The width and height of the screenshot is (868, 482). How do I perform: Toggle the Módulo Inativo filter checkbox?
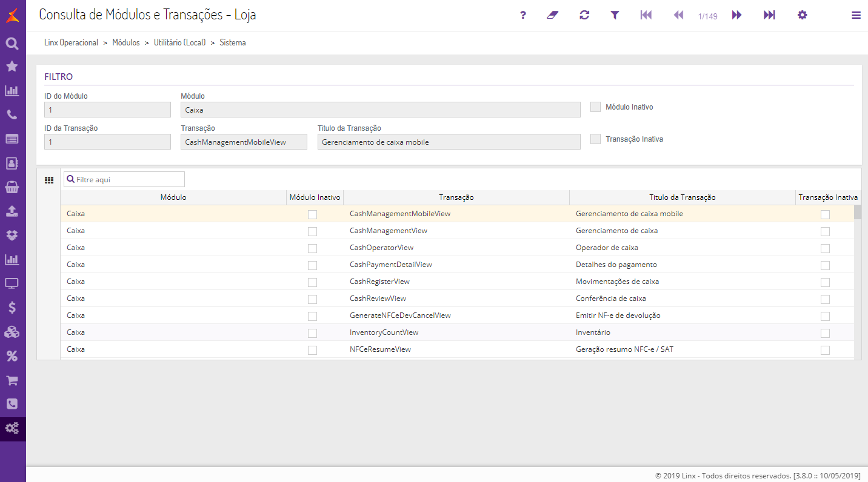point(596,107)
